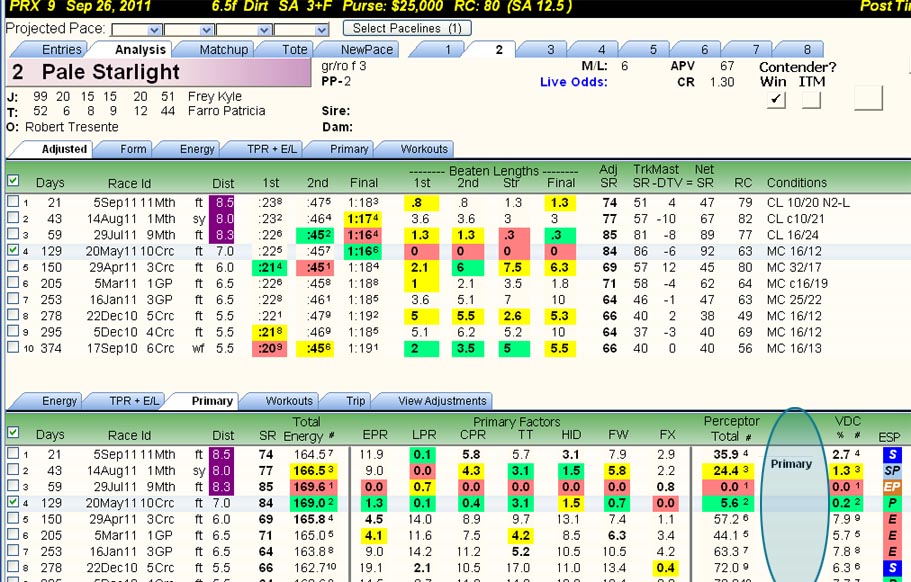The height and width of the screenshot is (582, 911).
Task: Click the orange EP cell in the ESP column
Action: click(892, 487)
